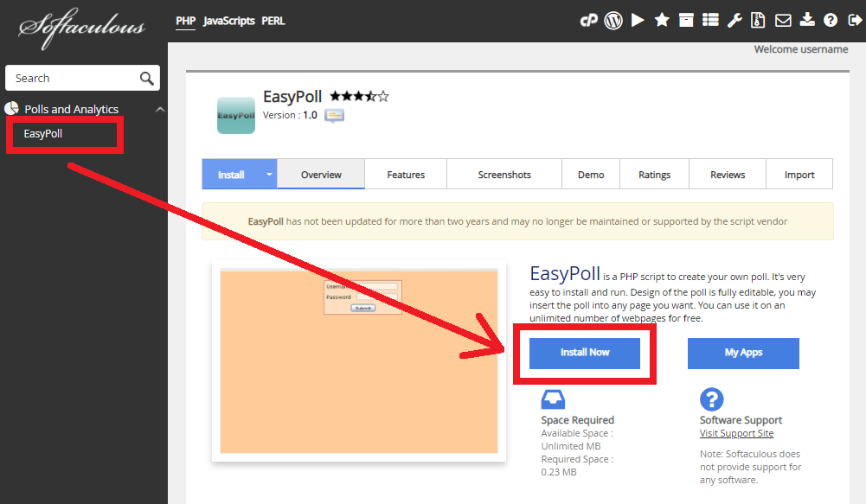Click the backups zip-file icon
This screenshot has height=504, width=866.
758,20
